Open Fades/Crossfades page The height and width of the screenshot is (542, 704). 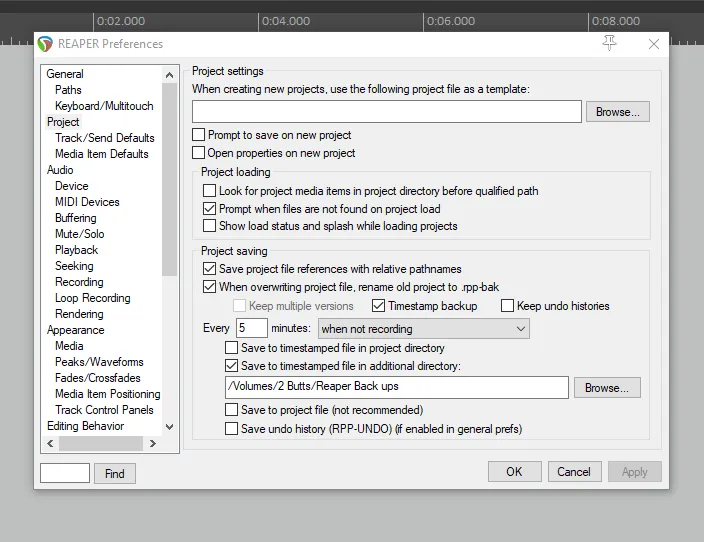coord(97,378)
